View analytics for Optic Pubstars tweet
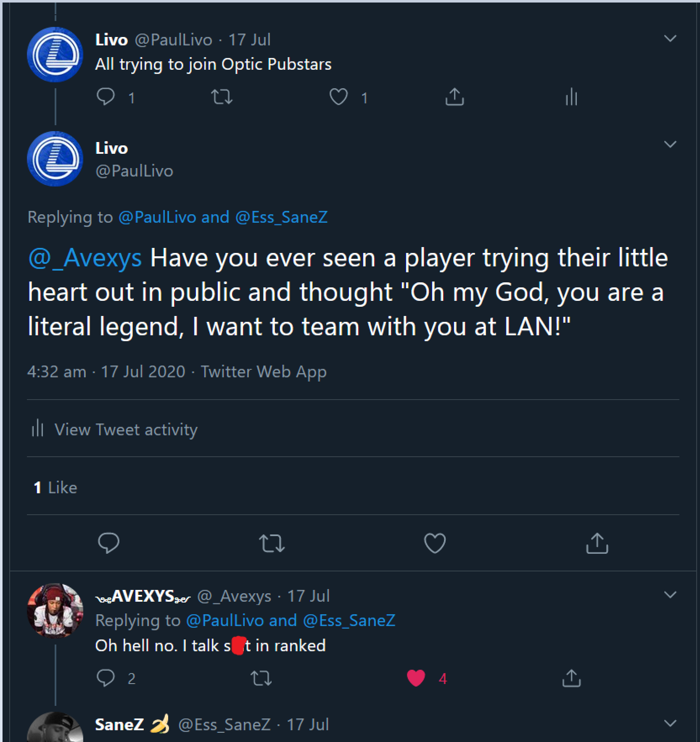Screen dimensions: 700x742 click(571, 98)
